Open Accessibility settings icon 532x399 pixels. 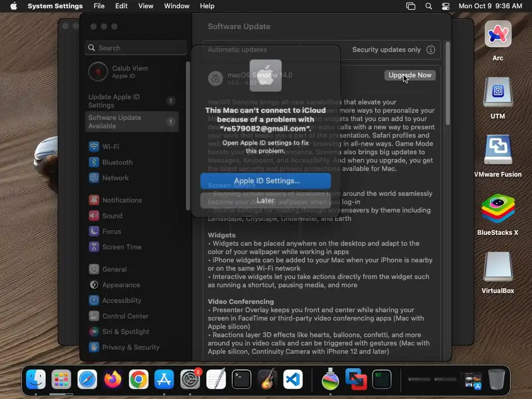point(94,301)
